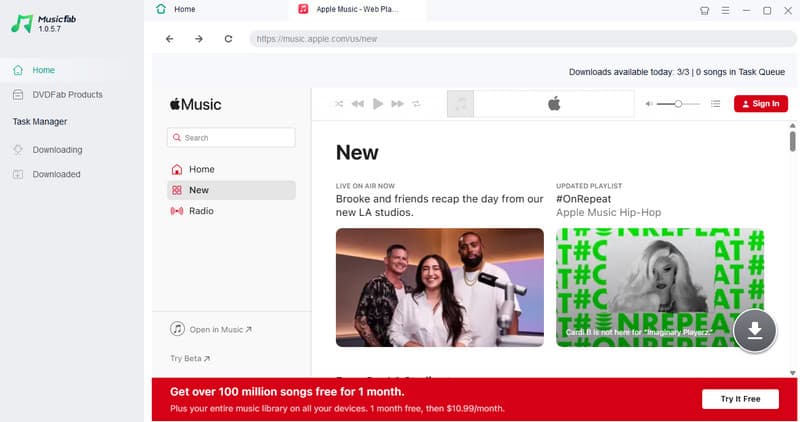Click the album art placeholder
Viewport: 800px width, 422px height.
coord(460,104)
